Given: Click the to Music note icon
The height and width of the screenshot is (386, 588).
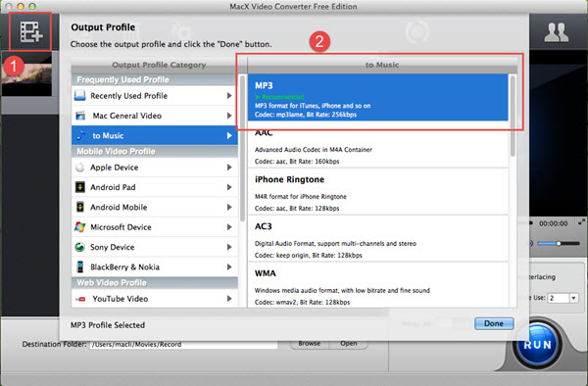Looking at the screenshot, I should coord(80,135).
